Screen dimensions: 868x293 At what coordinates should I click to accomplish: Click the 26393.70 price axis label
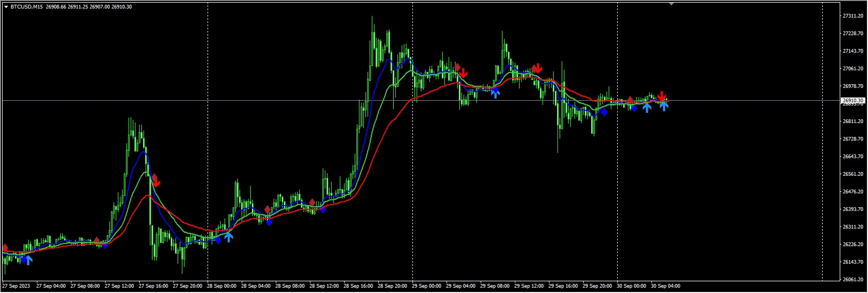pyautogui.click(x=853, y=209)
